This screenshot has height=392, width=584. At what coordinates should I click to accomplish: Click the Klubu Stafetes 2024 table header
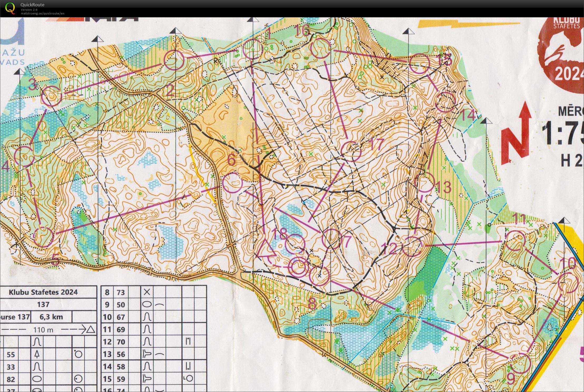click(x=43, y=292)
